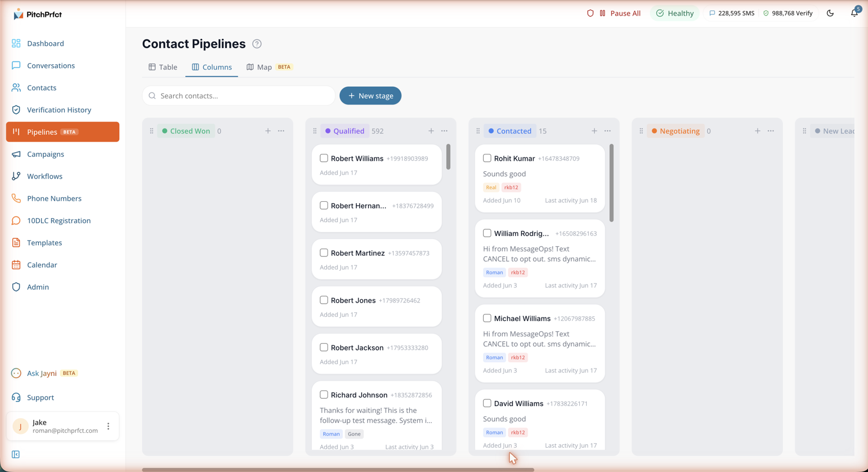
Task: Select William Rodrig... checkbox
Action: click(487, 233)
